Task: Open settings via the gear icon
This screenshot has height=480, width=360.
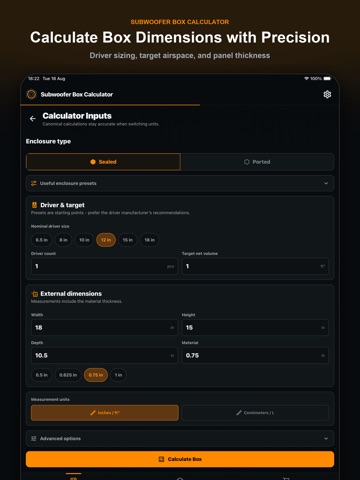Action: click(327, 94)
